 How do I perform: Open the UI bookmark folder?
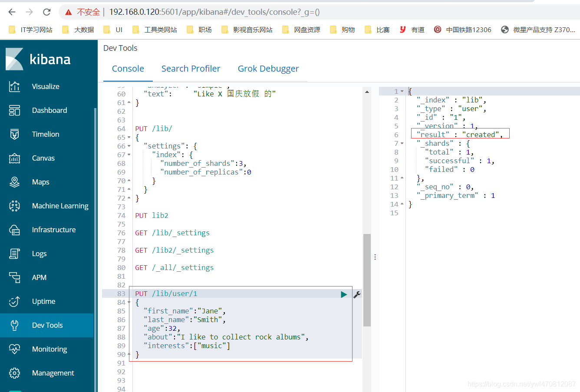click(113, 30)
